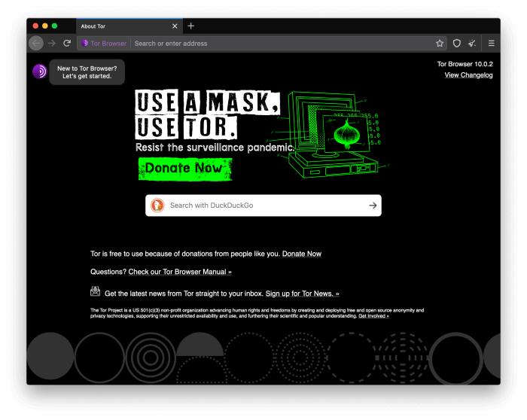Go back using the back arrow button
The width and height of the screenshot is (527, 420).
click(x=36, y=44)
